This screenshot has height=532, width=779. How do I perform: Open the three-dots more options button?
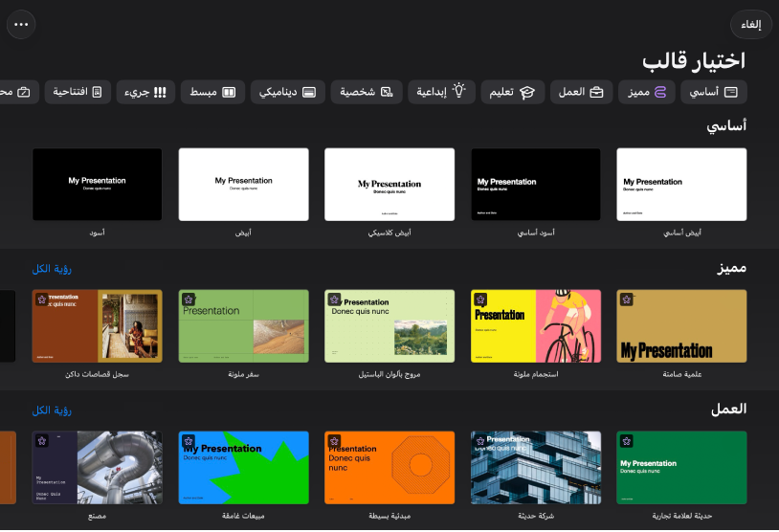[21, 24]
